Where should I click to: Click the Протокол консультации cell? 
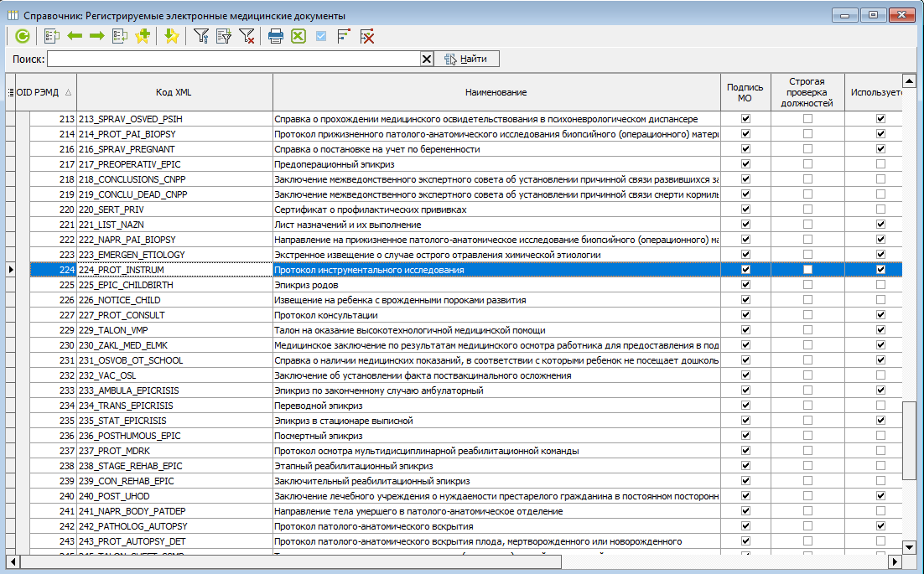[x=496, y=315]
